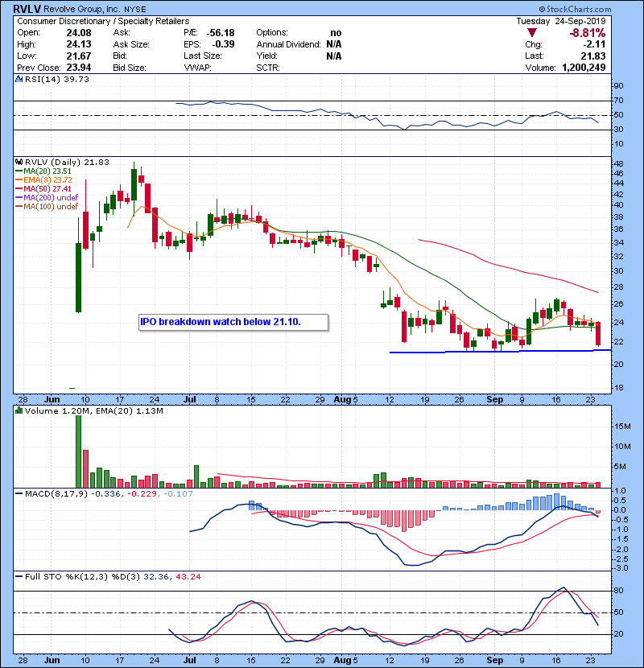Click the NYSE exchange label

135,9
